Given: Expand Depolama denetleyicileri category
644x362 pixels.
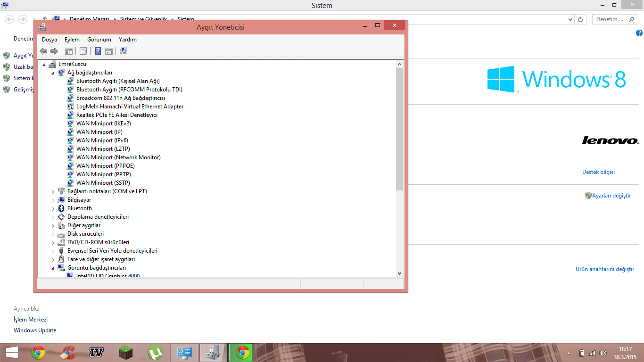Looking at the screenshot, I should click(x=53, y=217).
